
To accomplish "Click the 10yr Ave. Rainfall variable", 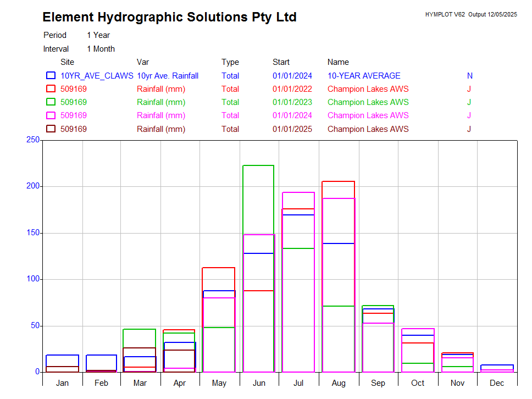I will click(x=168, y=76).
